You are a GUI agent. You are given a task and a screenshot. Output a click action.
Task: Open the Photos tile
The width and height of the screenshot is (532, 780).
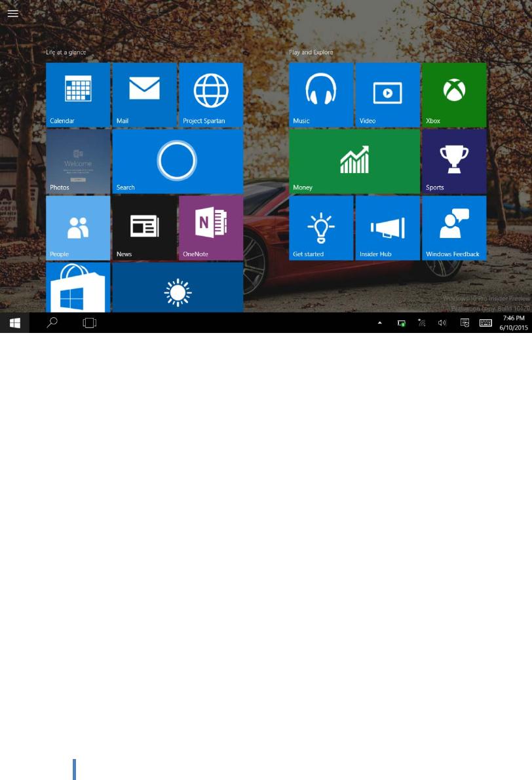coord(78,161)
